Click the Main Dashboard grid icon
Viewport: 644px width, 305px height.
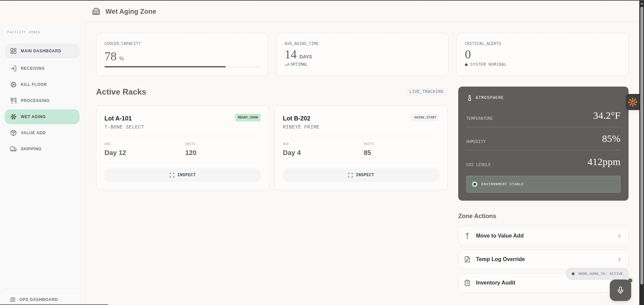click(13, 51)
